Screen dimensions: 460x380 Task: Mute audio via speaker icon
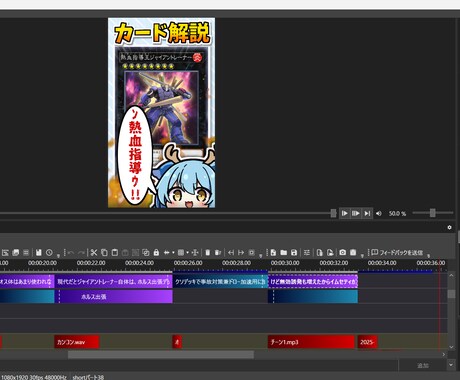tap(379, 213)
